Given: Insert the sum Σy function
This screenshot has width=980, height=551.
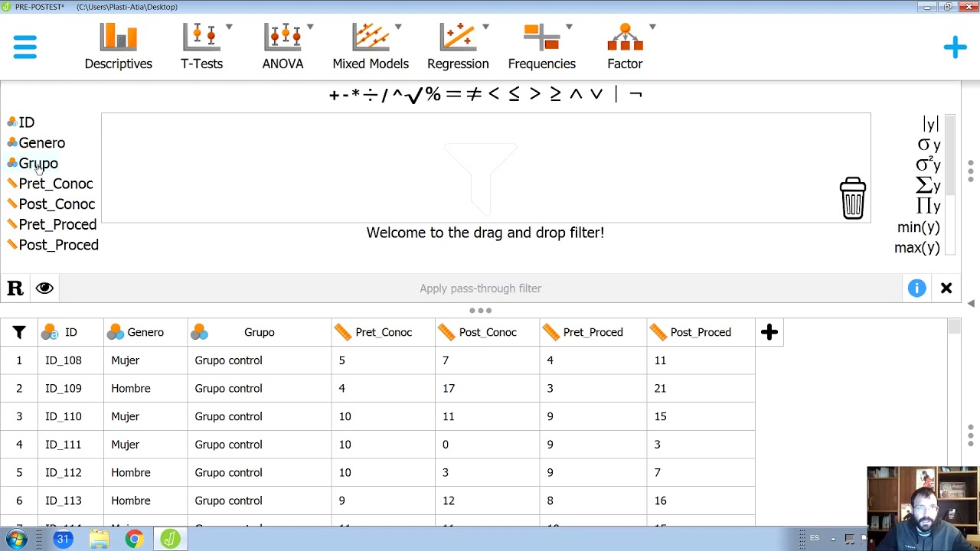Looking at the screenshot, I should 928,185.
